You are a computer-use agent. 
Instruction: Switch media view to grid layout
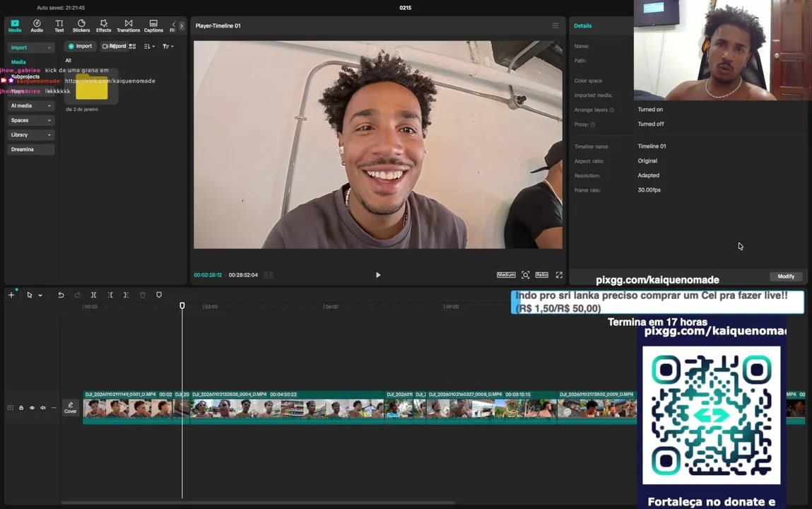pos(133,46)
